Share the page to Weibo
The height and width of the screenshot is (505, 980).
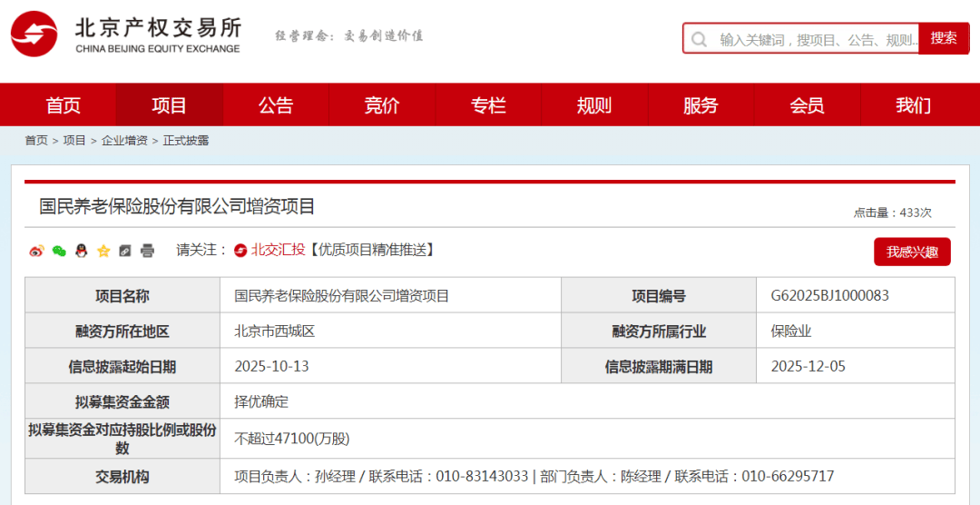(x=36, y=251)
